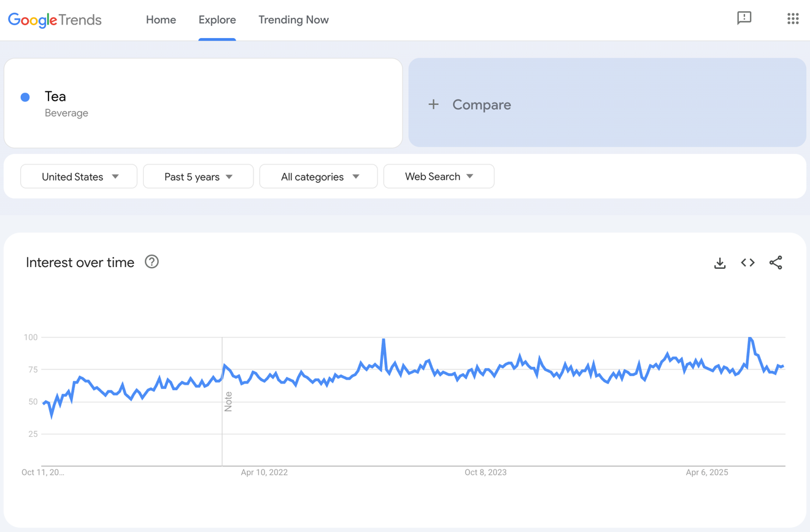The image size is (810, 532).
Task: Open the embed code for the trends chart
Action: pyautogui.click(x=747, y=263)
